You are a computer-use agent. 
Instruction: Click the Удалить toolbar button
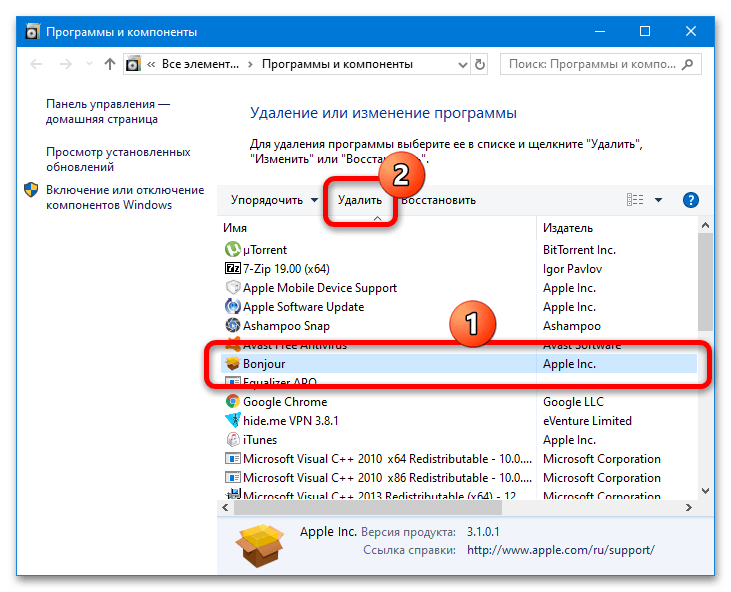point(359,200)
